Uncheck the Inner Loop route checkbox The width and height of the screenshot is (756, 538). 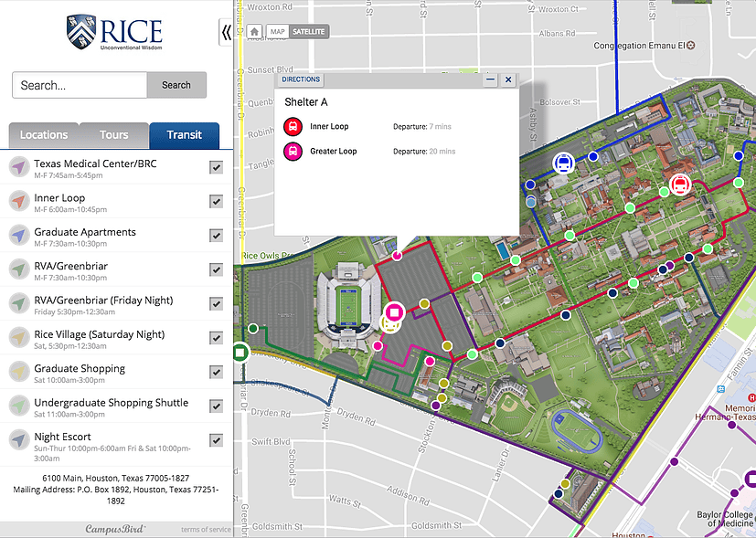(216, 201)
